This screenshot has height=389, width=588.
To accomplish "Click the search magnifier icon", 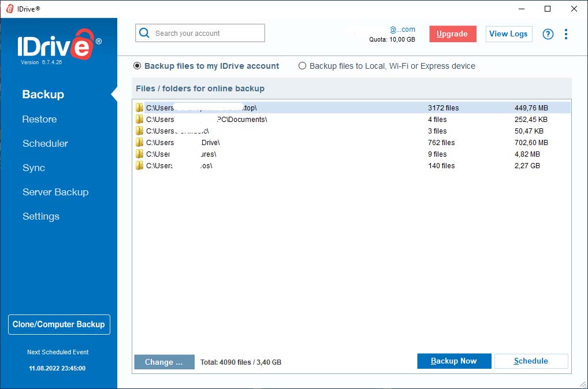I will point(144,33).
